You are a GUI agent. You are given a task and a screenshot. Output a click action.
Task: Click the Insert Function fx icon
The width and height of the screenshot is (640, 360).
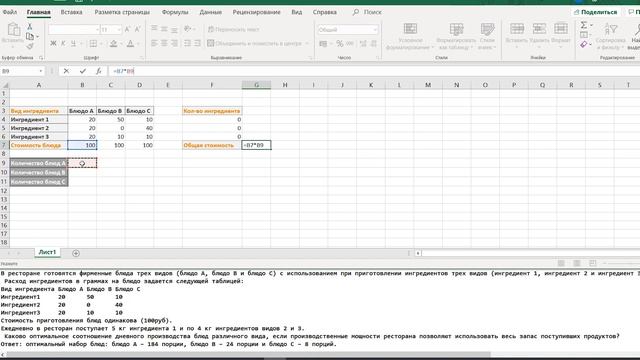point(99,71)
